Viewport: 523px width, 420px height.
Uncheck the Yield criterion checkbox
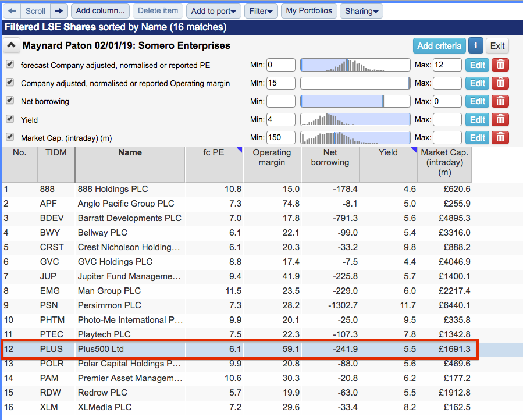[10, 119]
